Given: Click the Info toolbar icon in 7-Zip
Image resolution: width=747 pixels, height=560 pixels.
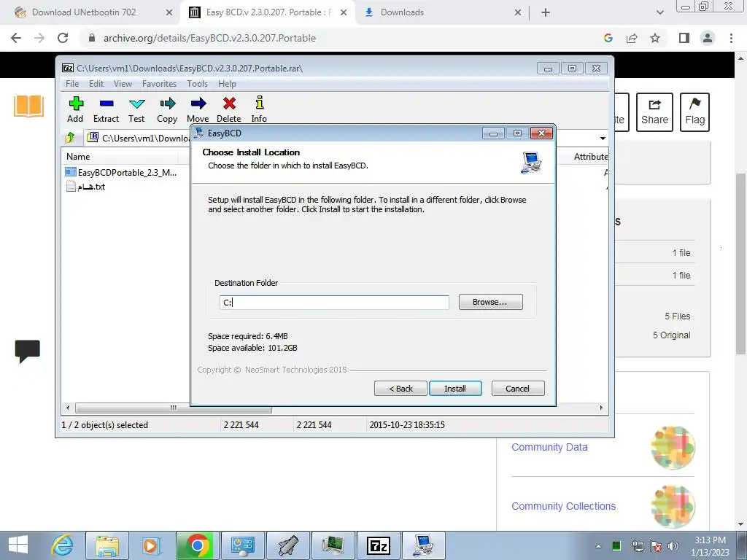Looking at the screenshot, I should pyautogui.click(x=259, y=109).
